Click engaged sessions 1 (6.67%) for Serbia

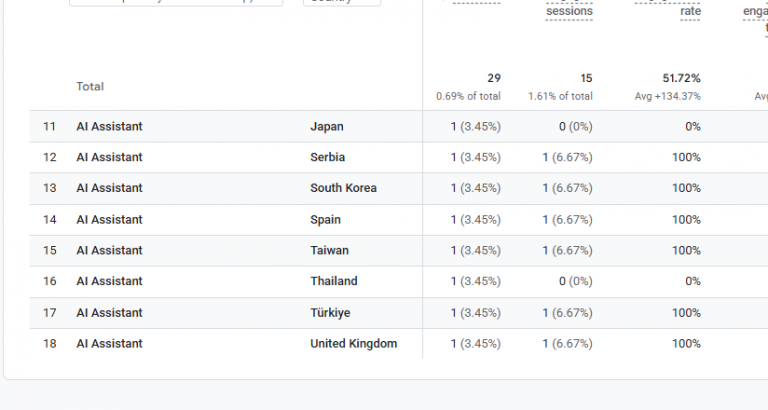[x=567, y=158]
